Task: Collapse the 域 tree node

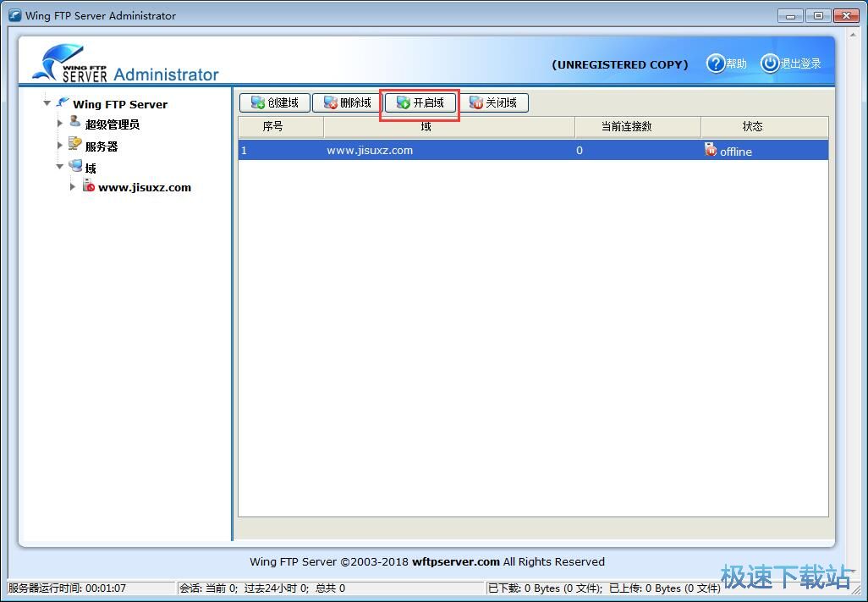Action: (60, 166)
